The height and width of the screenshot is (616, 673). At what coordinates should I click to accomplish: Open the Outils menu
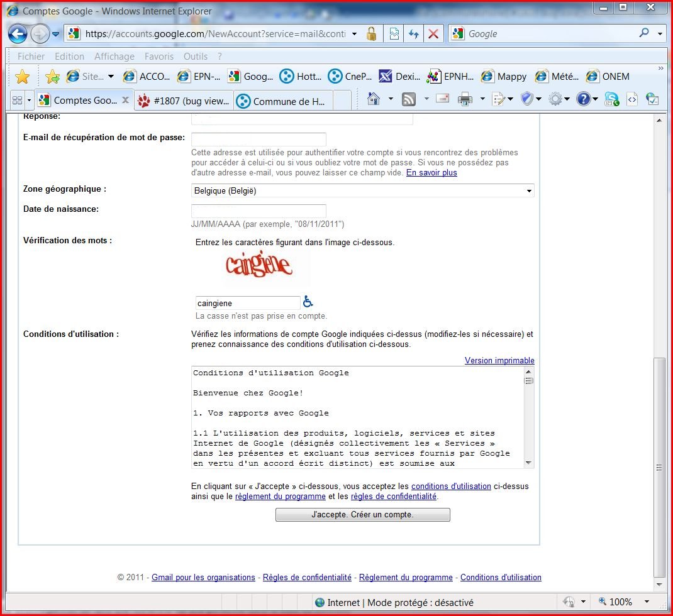click(195, 57)
